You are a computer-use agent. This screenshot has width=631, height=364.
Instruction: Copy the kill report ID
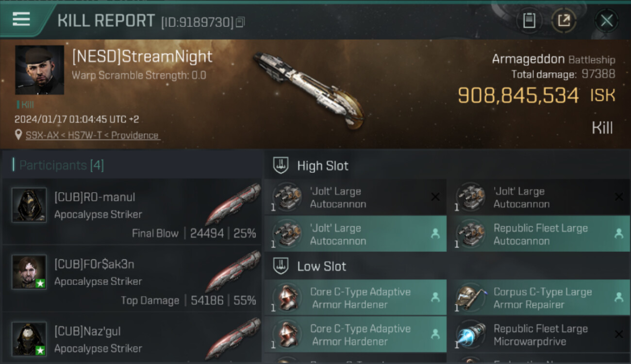[x=241, y=22]
